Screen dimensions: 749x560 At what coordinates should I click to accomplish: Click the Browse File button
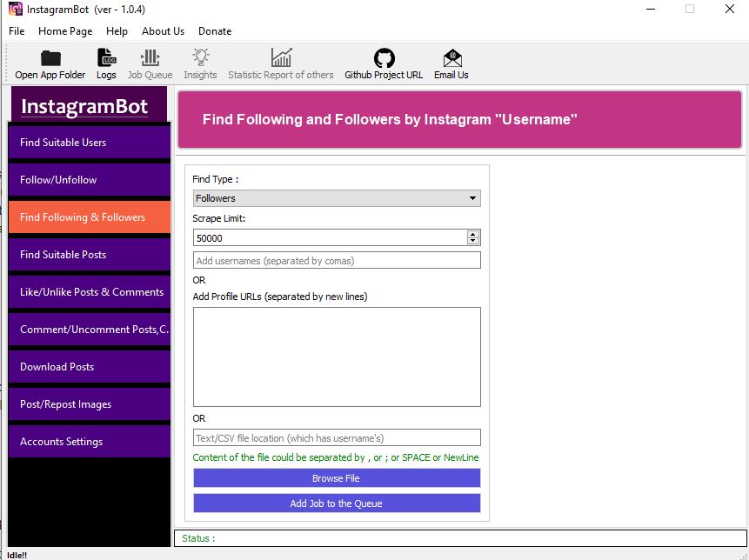(337, 478)
